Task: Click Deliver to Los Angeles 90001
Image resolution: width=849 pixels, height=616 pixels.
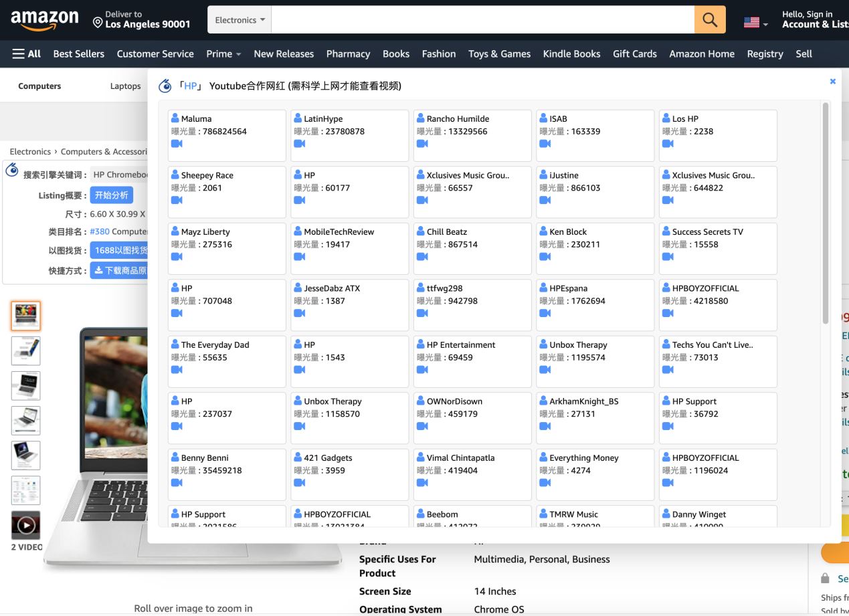Action: (x=142, y=20)
